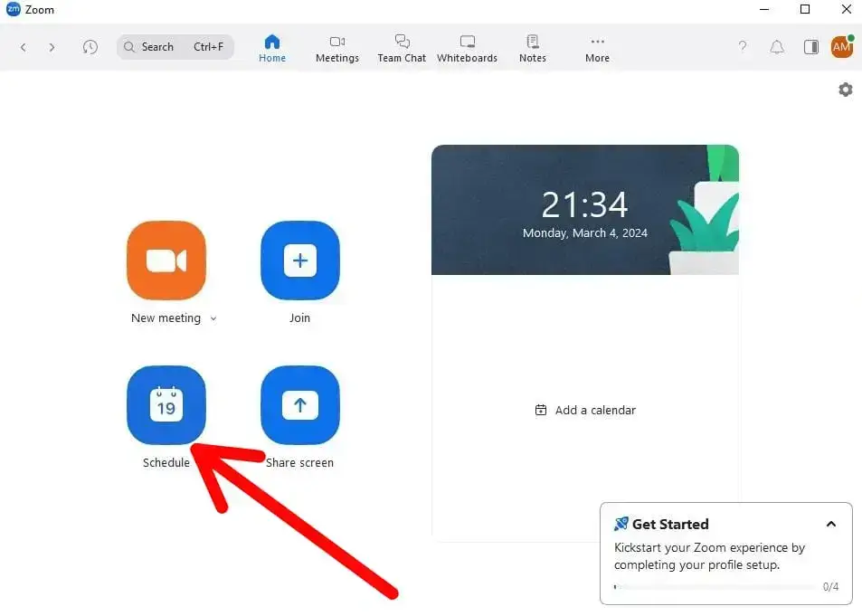The height and width of the screenshot is (616, 862).
Task: Click the Get Started heading
Action: coord(670,524)
